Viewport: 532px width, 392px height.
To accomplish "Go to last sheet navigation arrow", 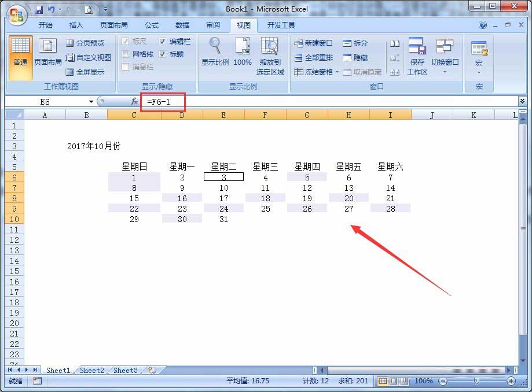I will tap(35, 370).
